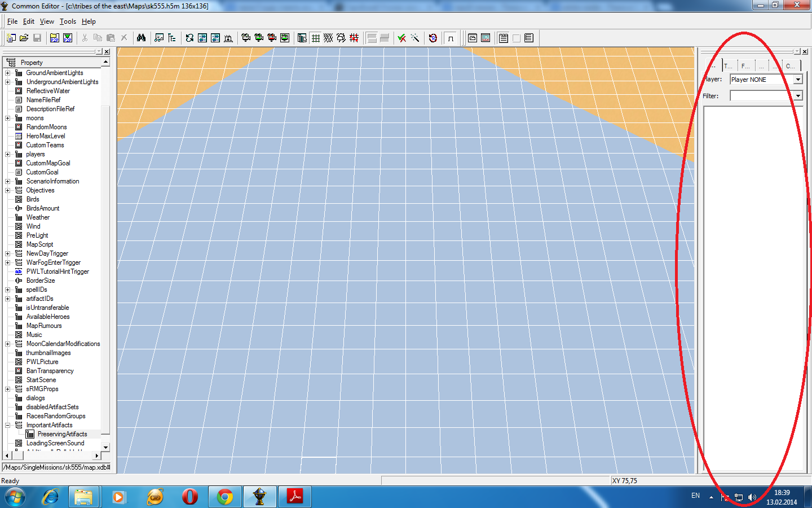Screen dimensions: 812x508
Task: Expand the players tree node
Action: coord(7,154)
